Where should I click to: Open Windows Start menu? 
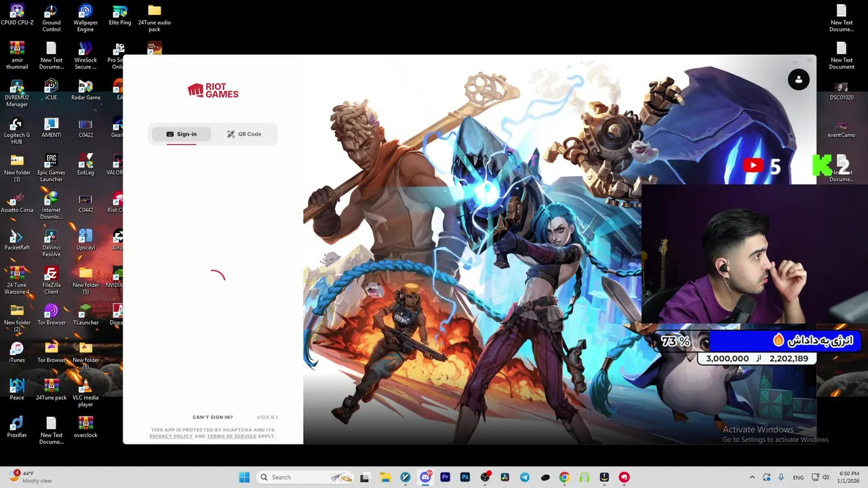(x=244, y=477)
